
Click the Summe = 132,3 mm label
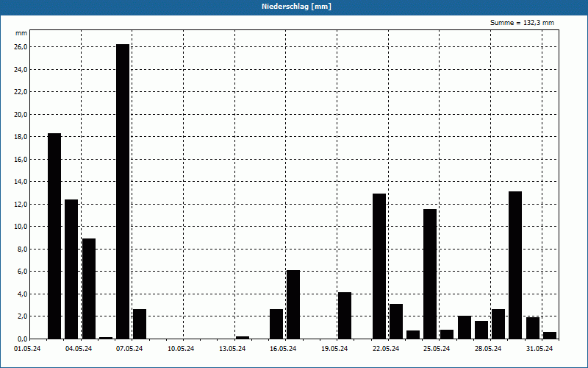[x=523, y=23]
